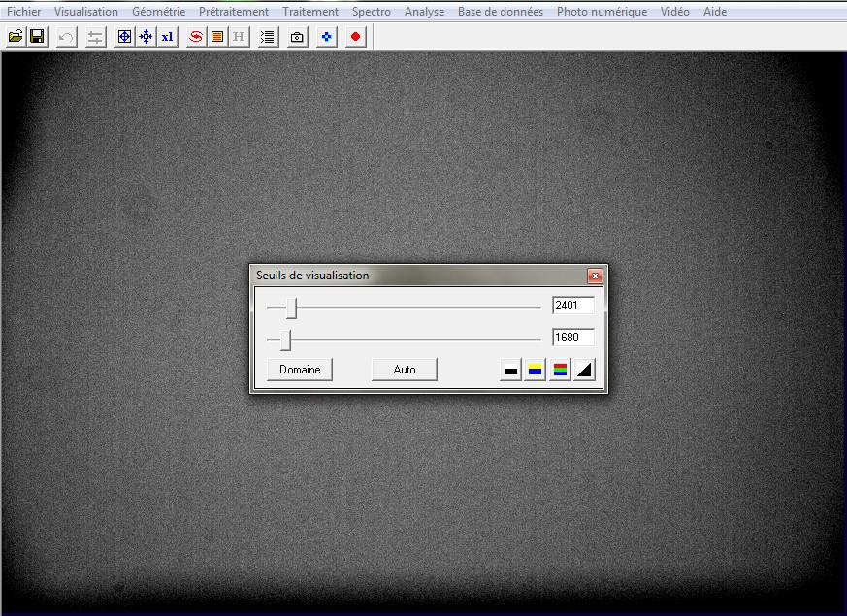Open the Géométrie menu

(159, 12)
